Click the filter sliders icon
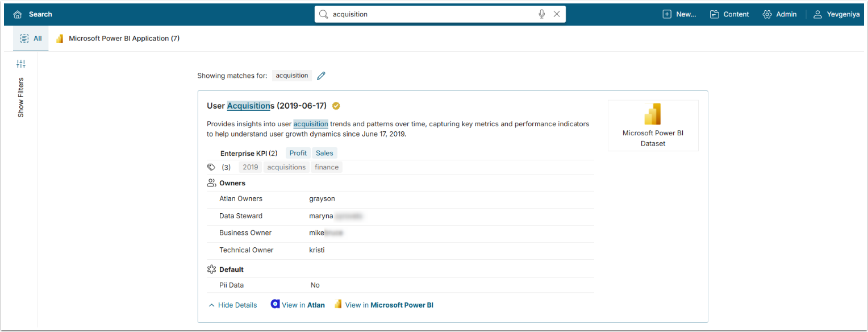 click(21, 64)
